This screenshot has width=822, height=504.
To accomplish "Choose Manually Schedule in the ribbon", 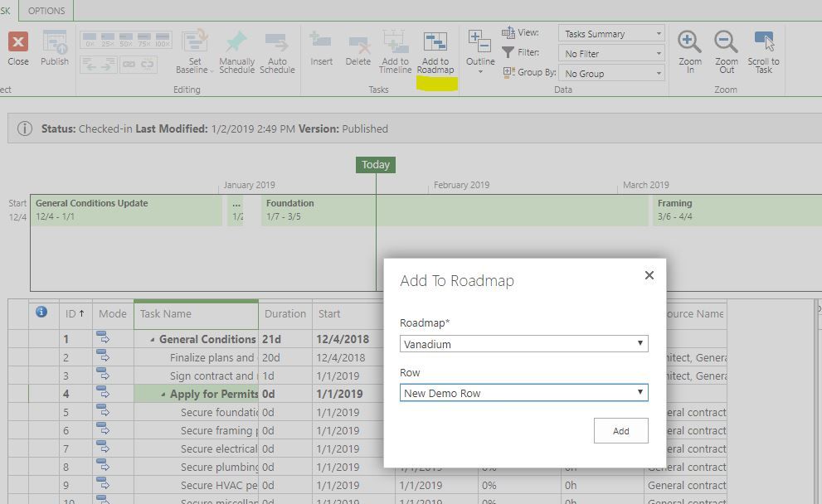I will point(236,51).
